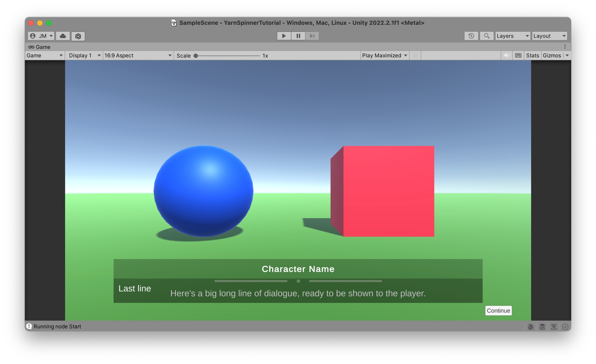Click the Running node Start console message
This screenshot has height=364, width=596.
[57, 326]
